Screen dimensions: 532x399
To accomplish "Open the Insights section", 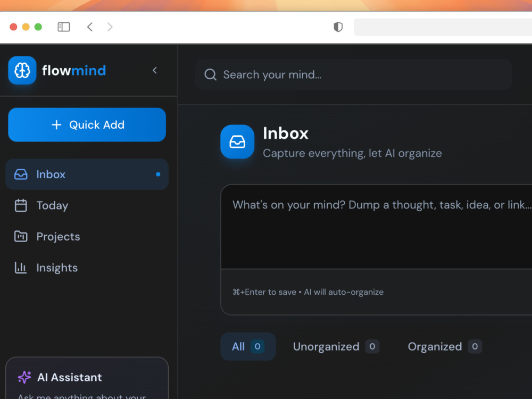I will point(87,268).
